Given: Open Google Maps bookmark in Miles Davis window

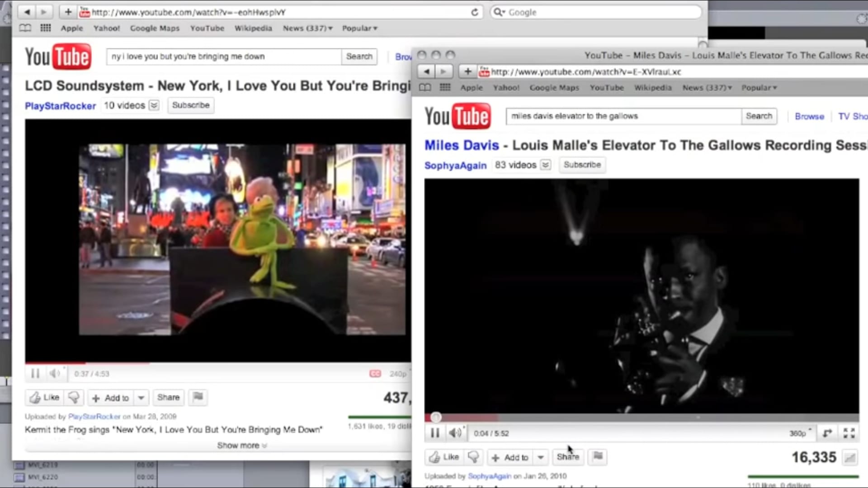Looking at the screenshot, I should [x=554, y=88].
